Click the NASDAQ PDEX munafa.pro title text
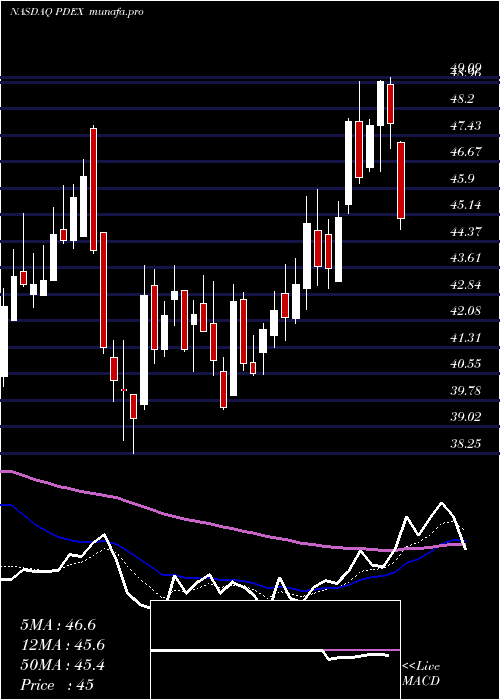 [76, 12]
